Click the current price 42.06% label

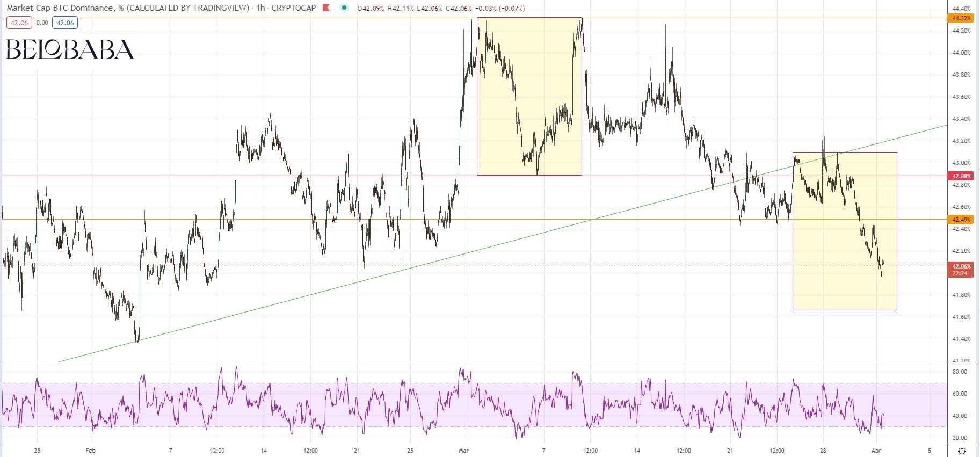tap(961, 266)
